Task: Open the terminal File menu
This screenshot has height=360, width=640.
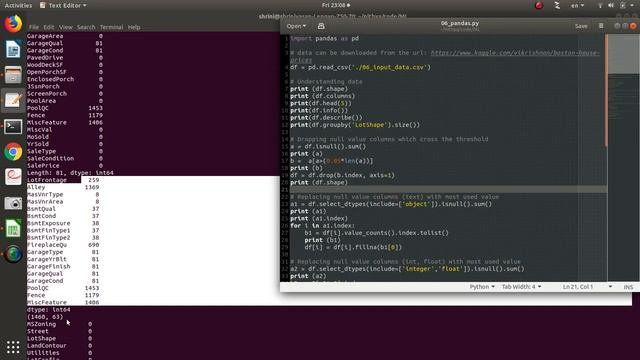Action: 34,27
